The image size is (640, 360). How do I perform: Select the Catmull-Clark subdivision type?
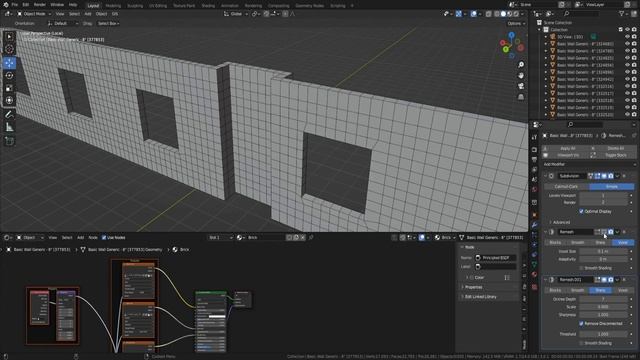(566, 187)
